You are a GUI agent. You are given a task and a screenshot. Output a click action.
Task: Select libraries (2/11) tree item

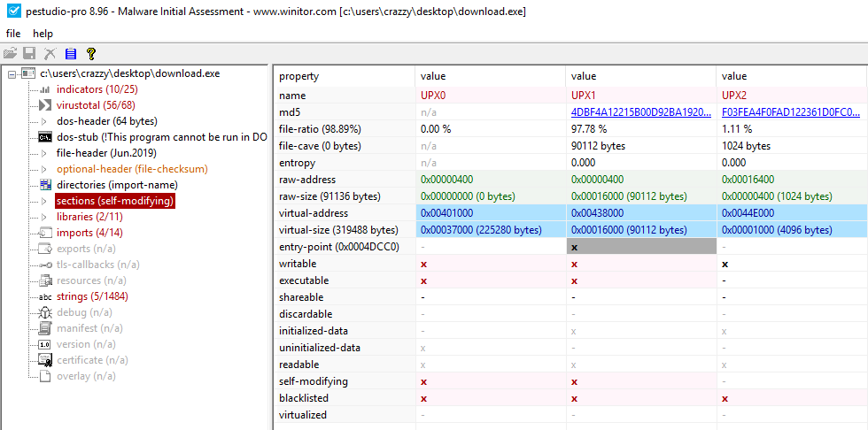(89, 217)
